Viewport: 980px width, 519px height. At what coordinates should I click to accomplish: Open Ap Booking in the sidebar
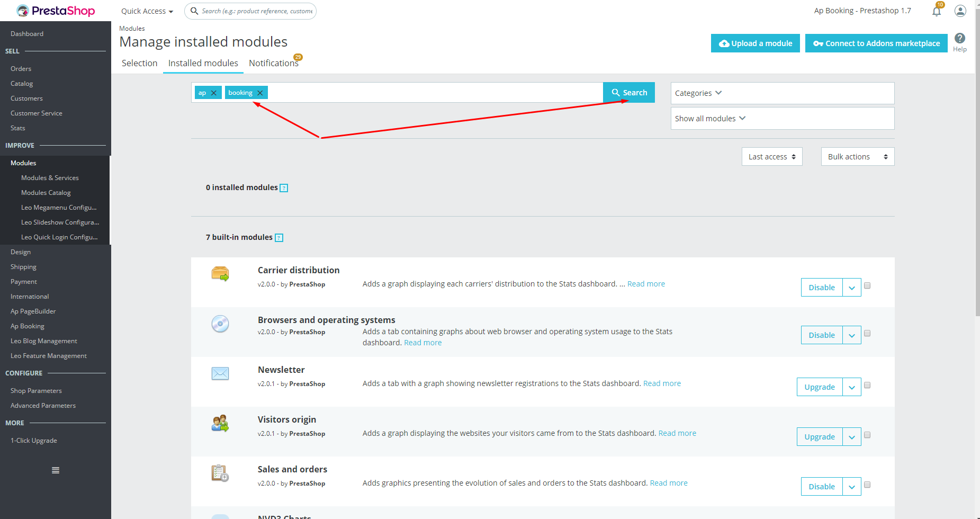tap(28, 326)
